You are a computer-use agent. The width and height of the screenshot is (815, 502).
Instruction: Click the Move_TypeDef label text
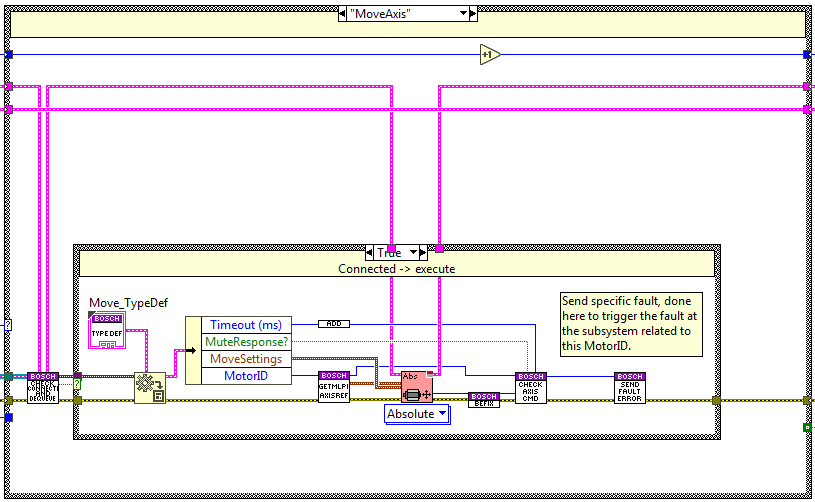coord(128,303)
